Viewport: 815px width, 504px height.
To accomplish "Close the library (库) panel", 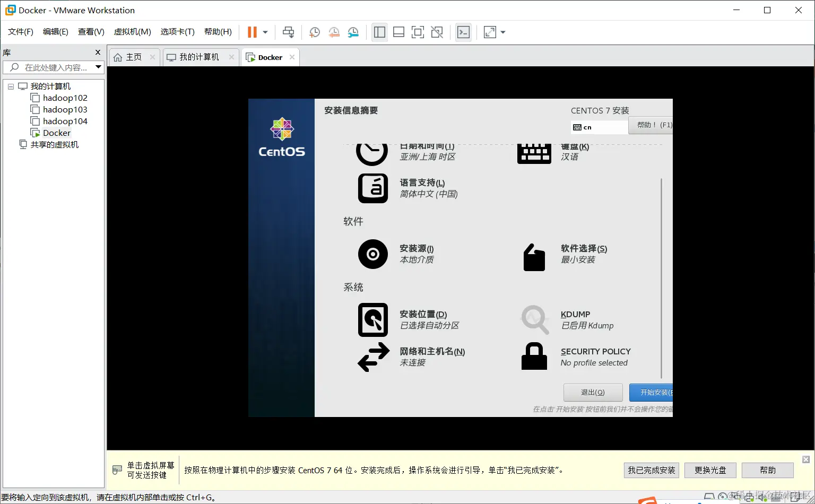I will [x=98, y=52].
